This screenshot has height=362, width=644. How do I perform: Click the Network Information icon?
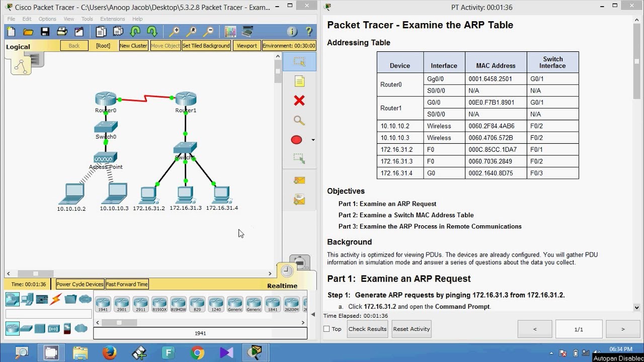pyautogui.click(x=292, y=32)
